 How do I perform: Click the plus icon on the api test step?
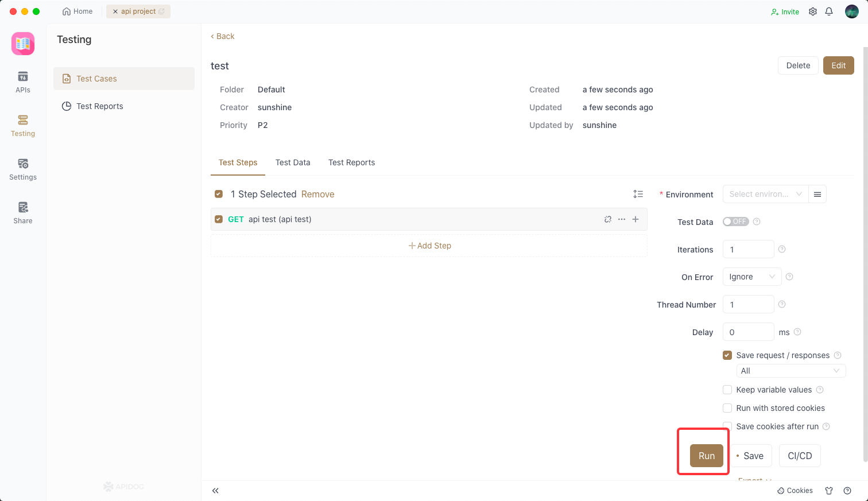click(x=635, y=219)
